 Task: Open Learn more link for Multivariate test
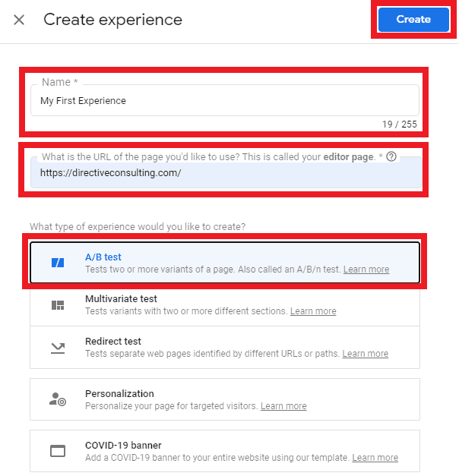coord(313,311)
